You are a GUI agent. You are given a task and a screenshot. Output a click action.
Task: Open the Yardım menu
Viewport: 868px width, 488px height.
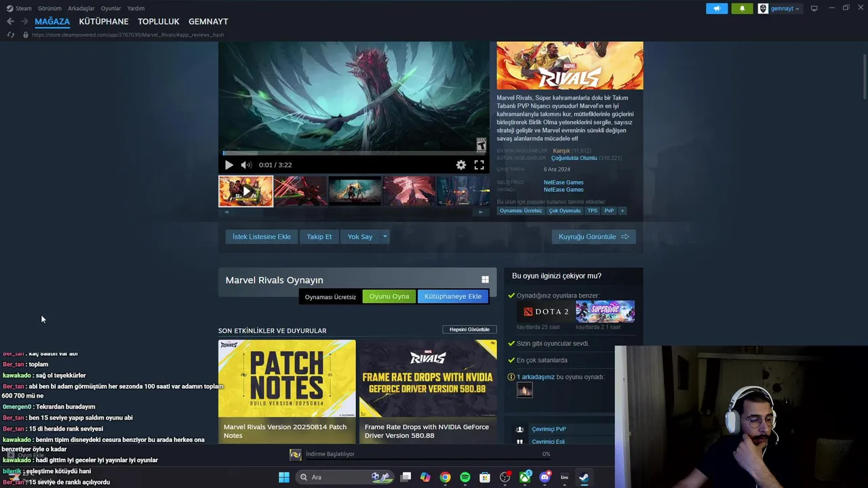136,8
